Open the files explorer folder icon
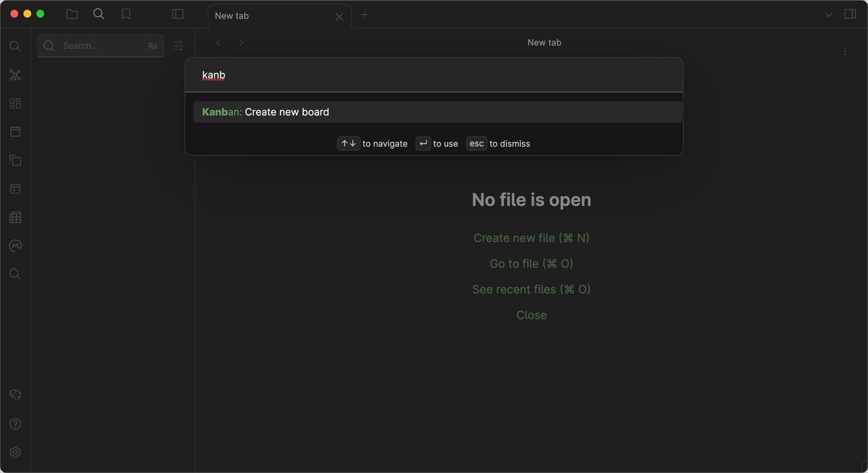 coord(72,14)
